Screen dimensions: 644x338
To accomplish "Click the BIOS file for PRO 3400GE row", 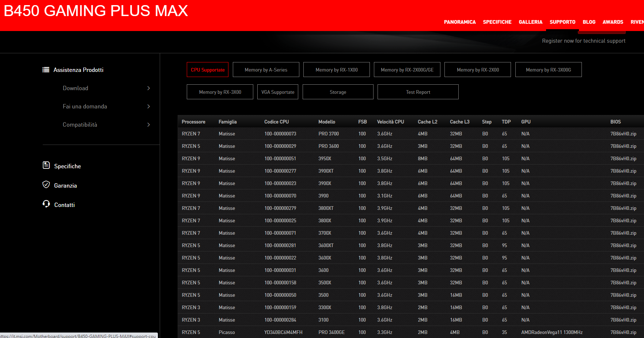I will (623, 332).
